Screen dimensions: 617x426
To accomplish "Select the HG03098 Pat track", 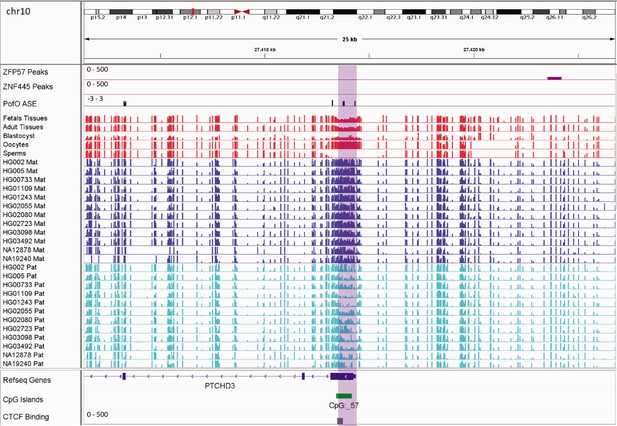I will pyautogui.click(x=24, y=337).
